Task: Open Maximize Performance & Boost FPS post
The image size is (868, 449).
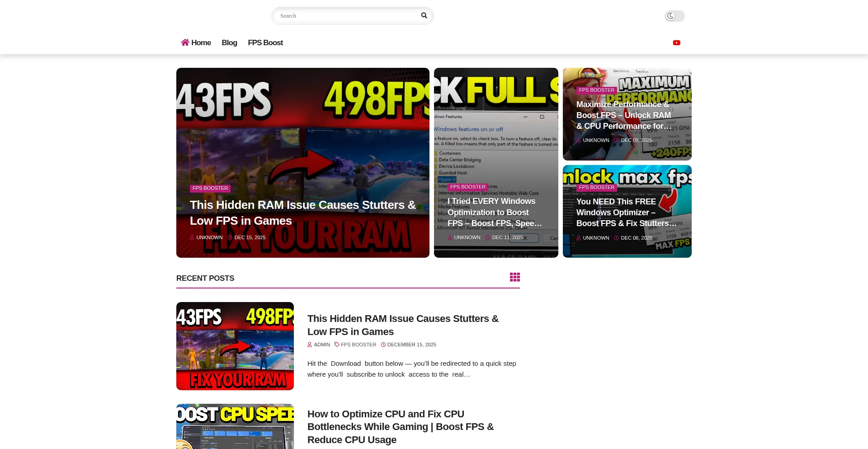Action: click(x=623, y=115)
